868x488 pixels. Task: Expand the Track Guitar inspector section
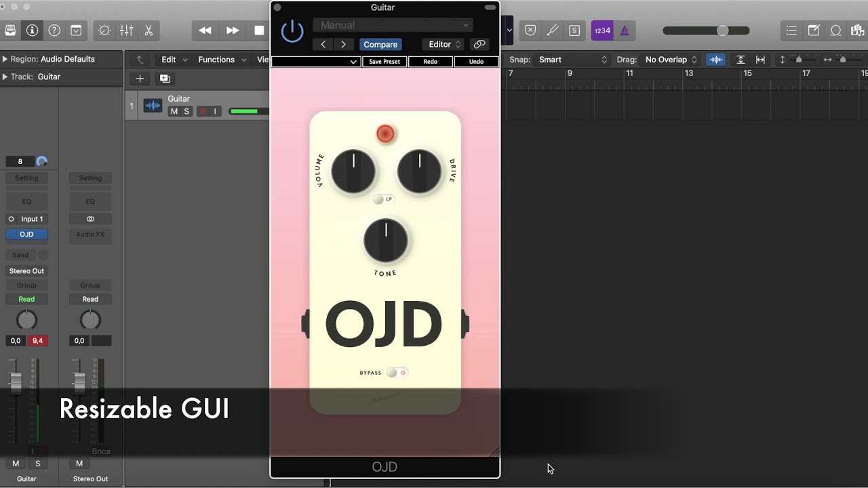pos(5,77)
